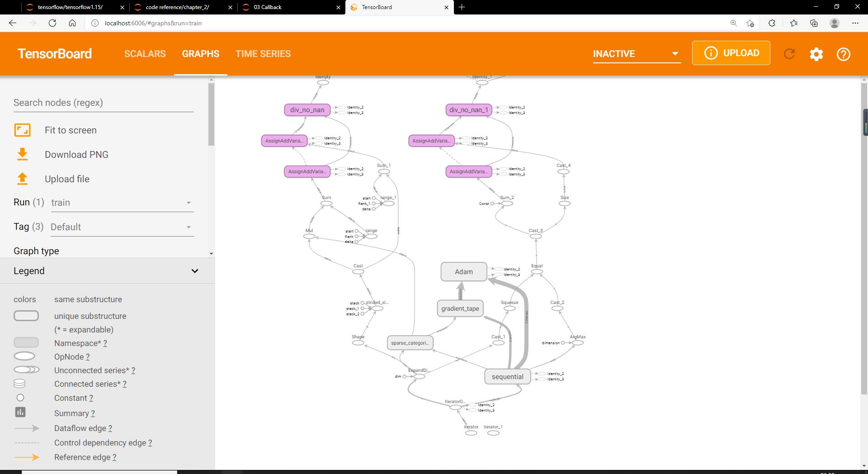
Task: Click the Upload file arrow icon
Action: coord(22,179)
